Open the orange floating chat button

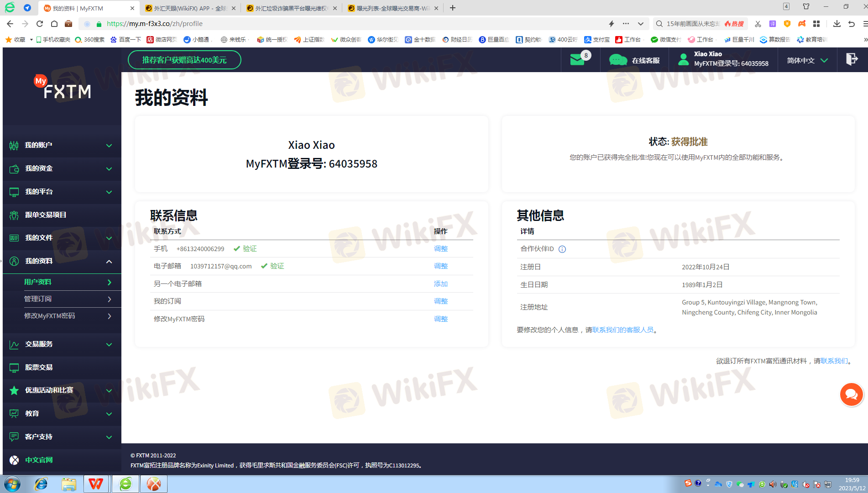coord(852,394)
